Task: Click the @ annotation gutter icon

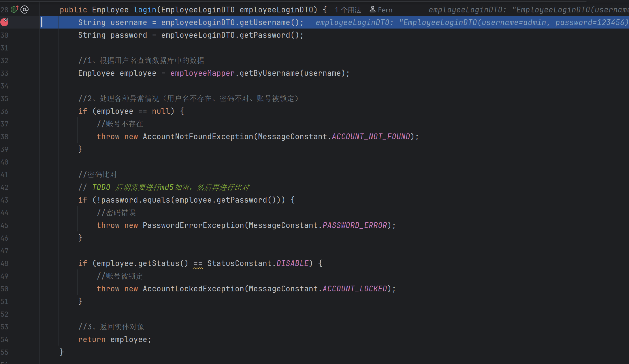Action: pos(25,10)
